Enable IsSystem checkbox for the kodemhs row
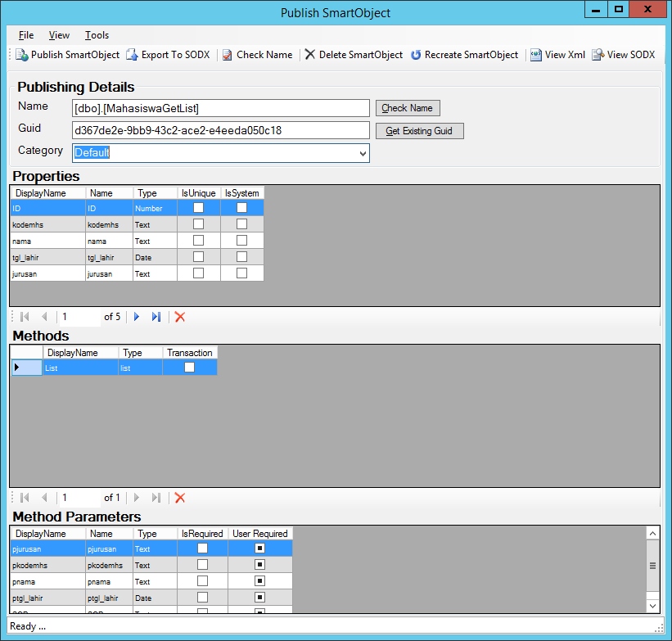Screen dimensions: 672x641 pyautogui.click(x=241, y=224)
